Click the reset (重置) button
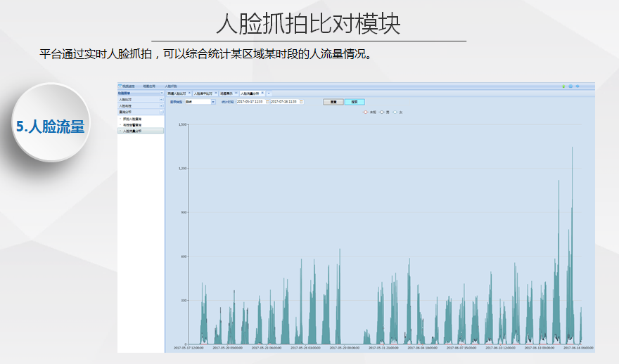619x364 pixels. tap(333, 102)
